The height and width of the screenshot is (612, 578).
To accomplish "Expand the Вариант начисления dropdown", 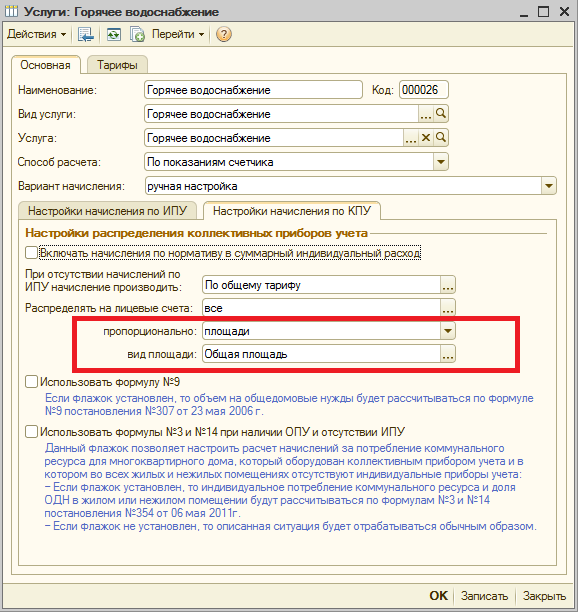I will pos(548,186).
